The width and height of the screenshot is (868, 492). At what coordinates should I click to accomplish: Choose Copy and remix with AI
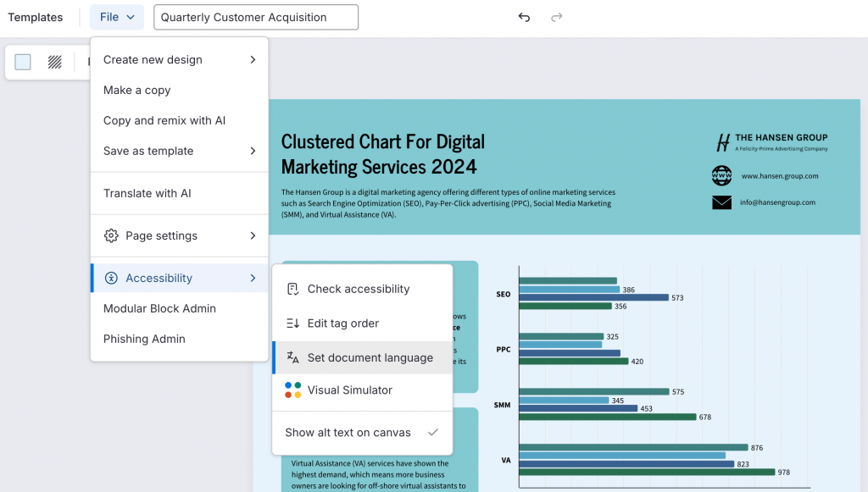click(x=180, y=120)
